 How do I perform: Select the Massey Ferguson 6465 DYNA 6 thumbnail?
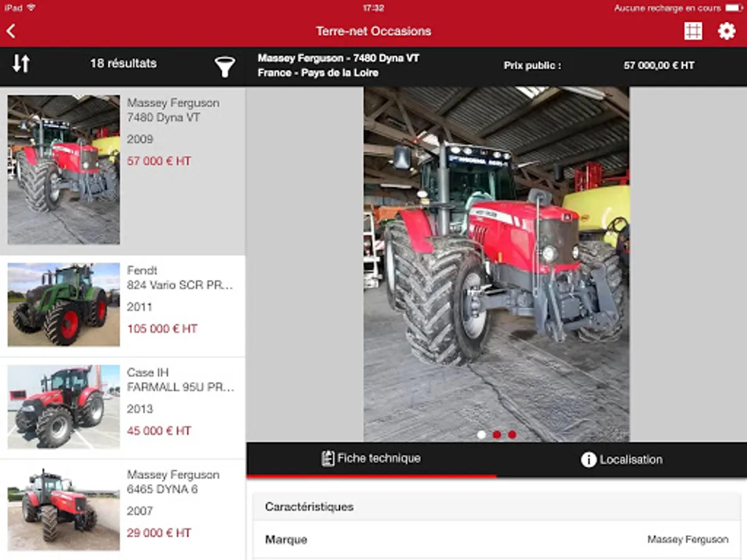tap(63, 509)
